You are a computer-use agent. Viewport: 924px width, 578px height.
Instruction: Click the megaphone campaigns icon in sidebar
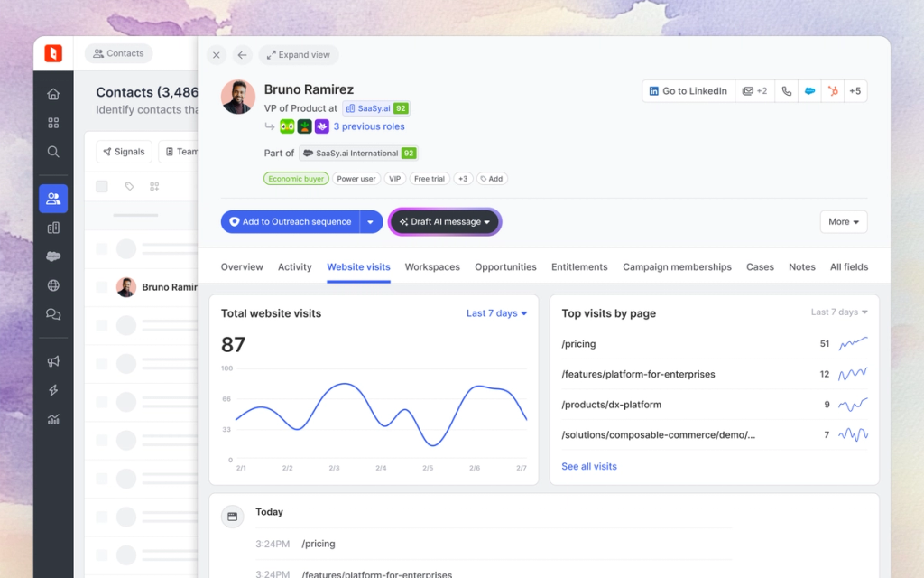point(53,361)
